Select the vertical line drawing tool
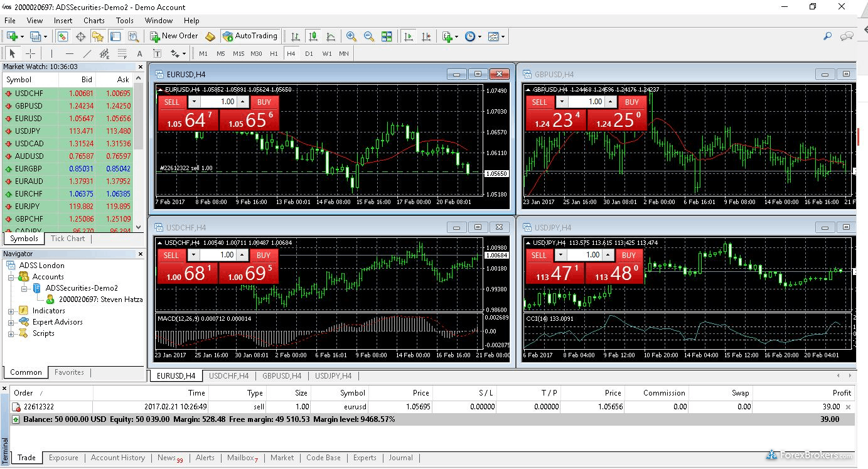This screenshot has width=868, height=469. pyautogui.click(x=51, y=53)
